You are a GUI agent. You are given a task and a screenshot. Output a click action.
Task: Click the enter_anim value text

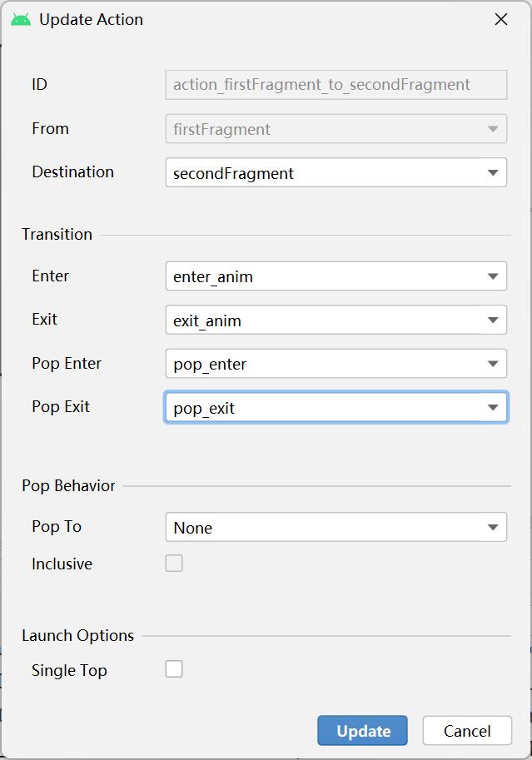[x=213, y=277]
